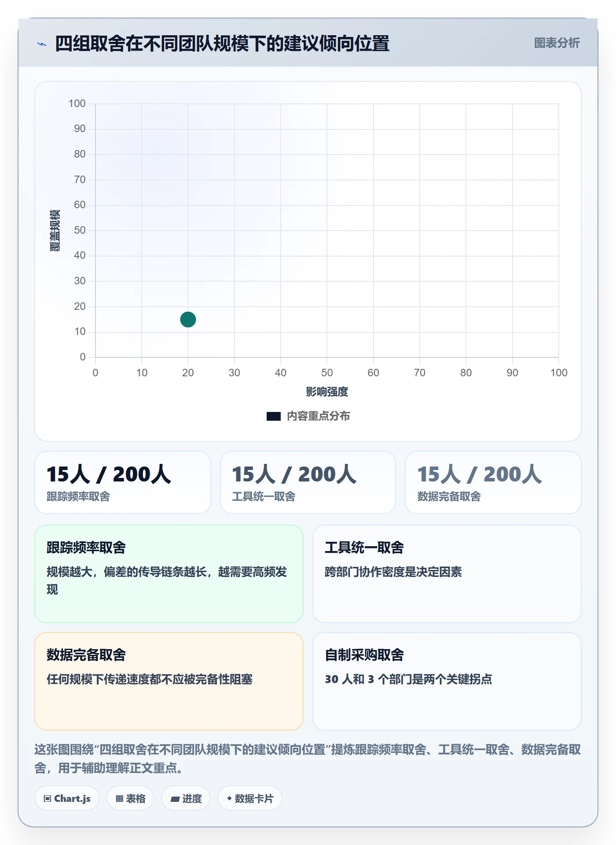Click the Chart.js tag chip
Viewport: 616px width, 845px height.
click(x=67, y=798)
